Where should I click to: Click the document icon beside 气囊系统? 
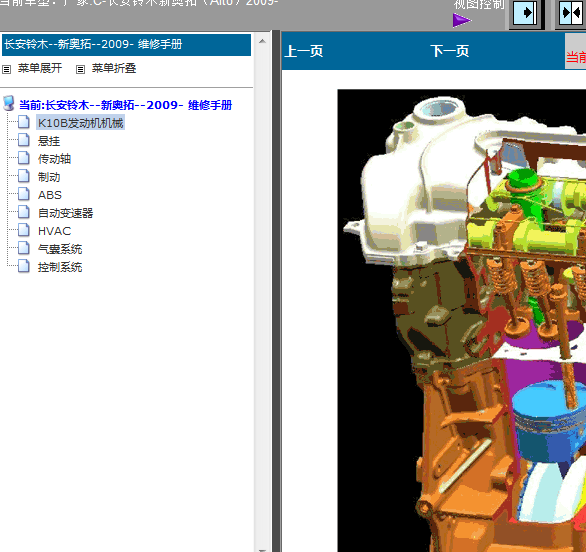(24, 248)
